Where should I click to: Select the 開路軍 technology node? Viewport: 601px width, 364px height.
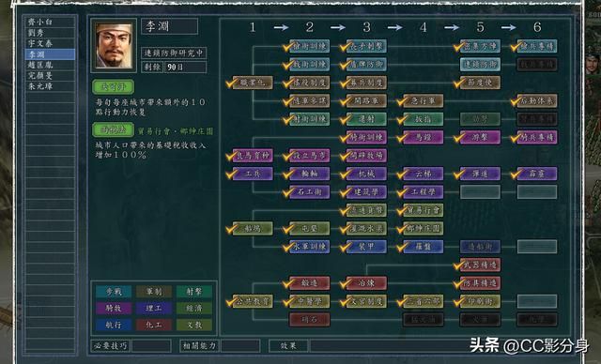[366, 101]
